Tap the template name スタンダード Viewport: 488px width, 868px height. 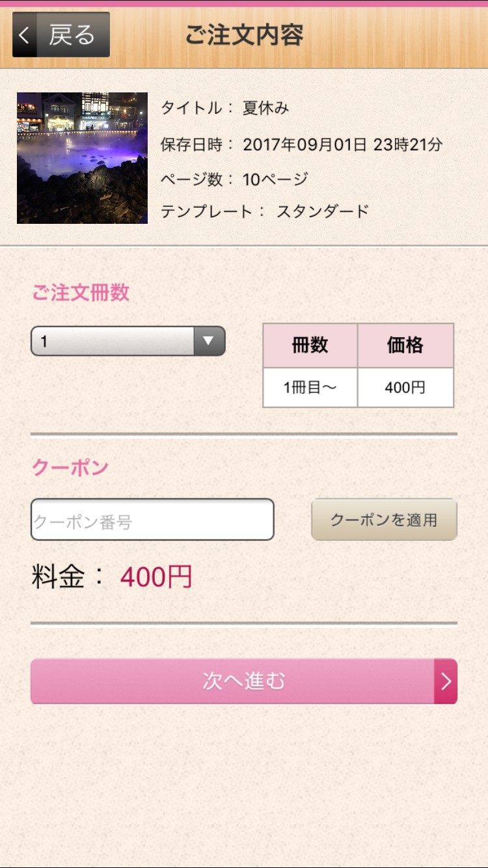click(323, 211)
